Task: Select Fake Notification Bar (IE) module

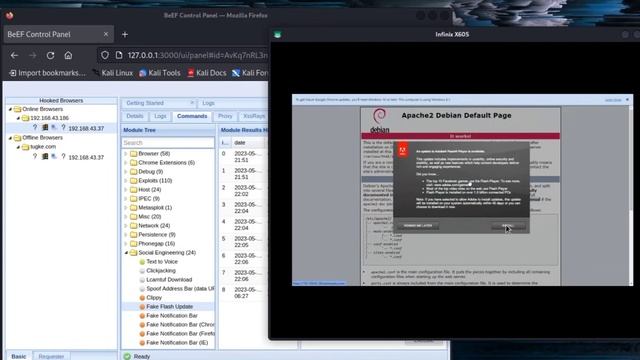Action: pos(177,342)
